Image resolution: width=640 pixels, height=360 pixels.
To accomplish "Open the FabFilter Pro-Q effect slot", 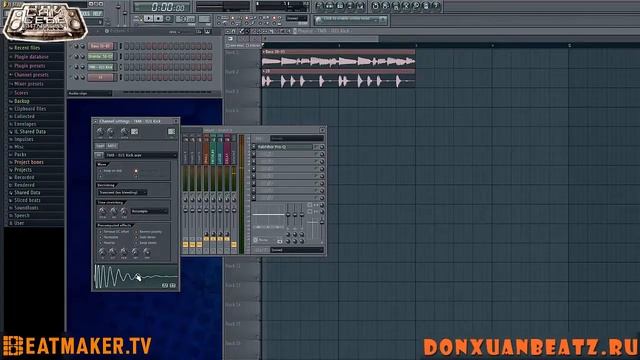I will click(284, 147).
